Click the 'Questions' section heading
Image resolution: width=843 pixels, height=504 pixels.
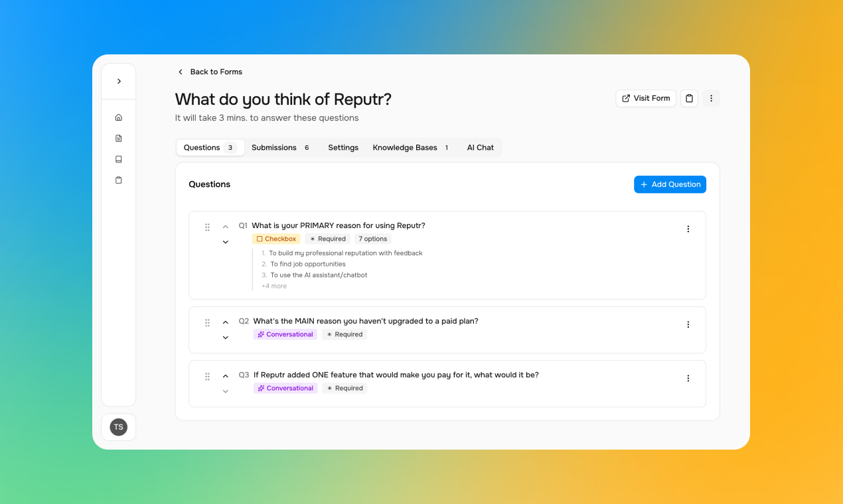[210, 184]
